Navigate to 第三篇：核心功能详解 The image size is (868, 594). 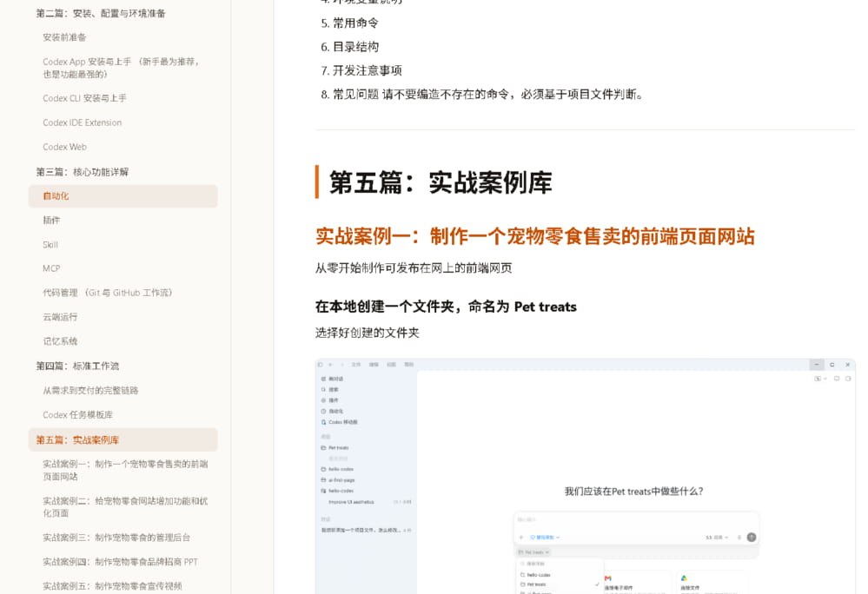pos(82,172)
